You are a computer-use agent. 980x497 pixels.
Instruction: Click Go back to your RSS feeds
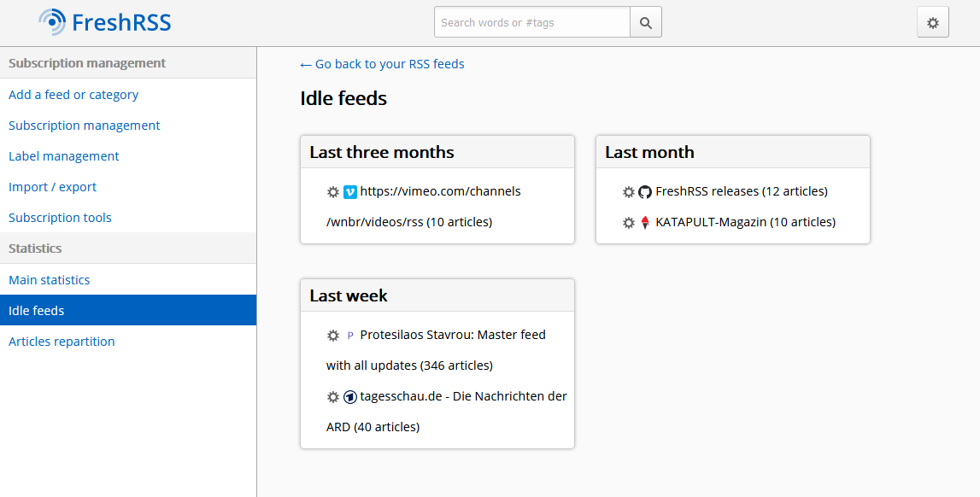point(383,64)
